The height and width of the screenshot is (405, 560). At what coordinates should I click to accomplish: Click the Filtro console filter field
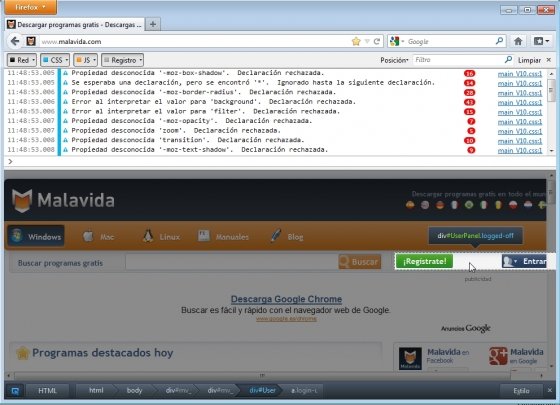(462, 60)
